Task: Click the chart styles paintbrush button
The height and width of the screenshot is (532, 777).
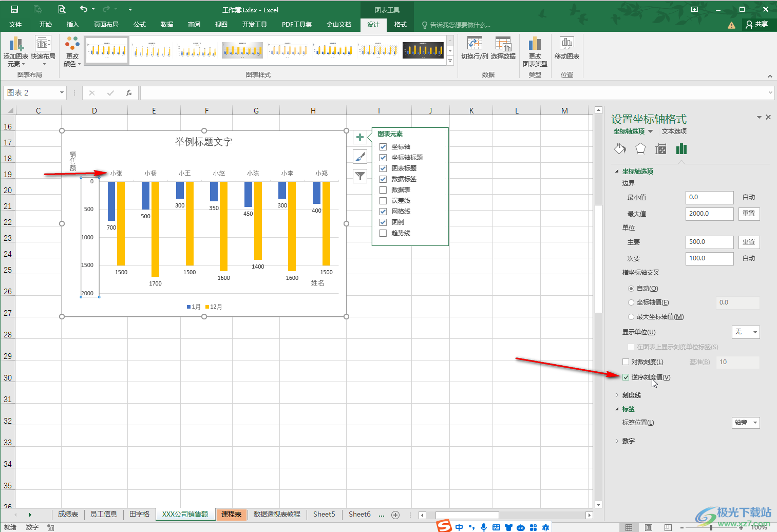Action: tap(360, 157)
